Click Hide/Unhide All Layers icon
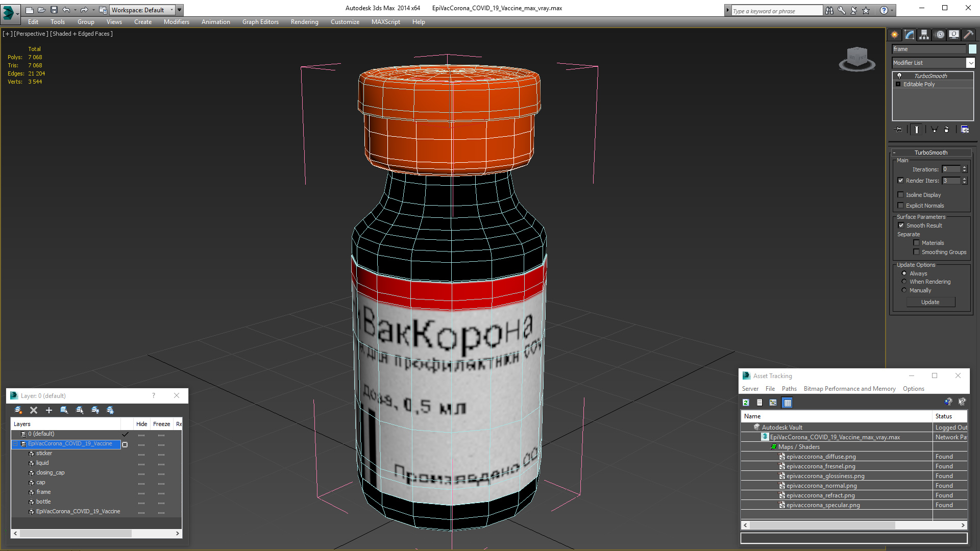Viewport: 980px width, 551px height. coord(95,410)
